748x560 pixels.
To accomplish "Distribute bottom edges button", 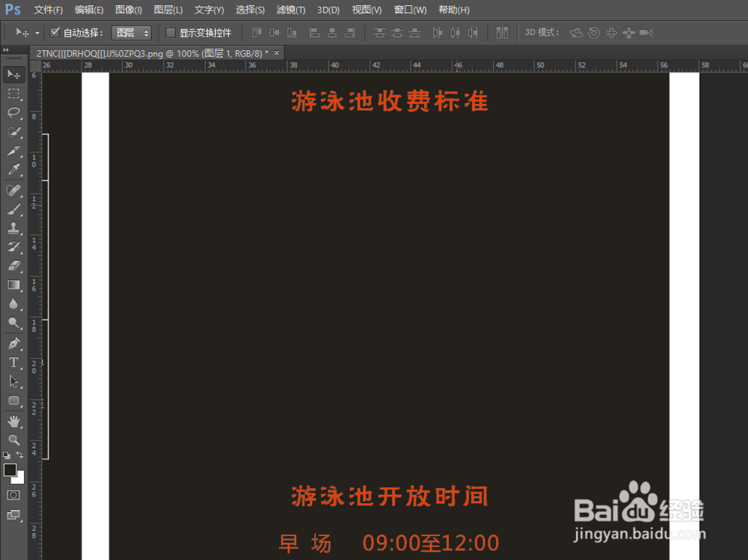I will [415, 32].
